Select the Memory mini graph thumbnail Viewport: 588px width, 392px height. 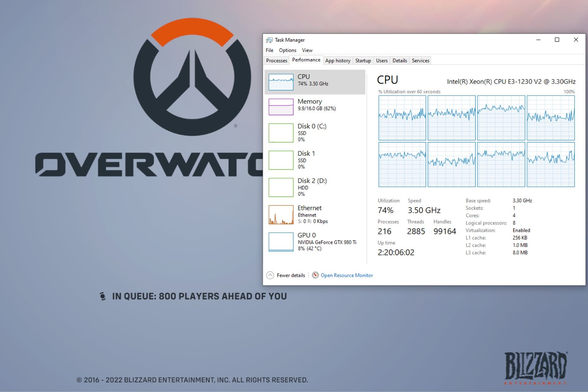(x=281, y=107)
